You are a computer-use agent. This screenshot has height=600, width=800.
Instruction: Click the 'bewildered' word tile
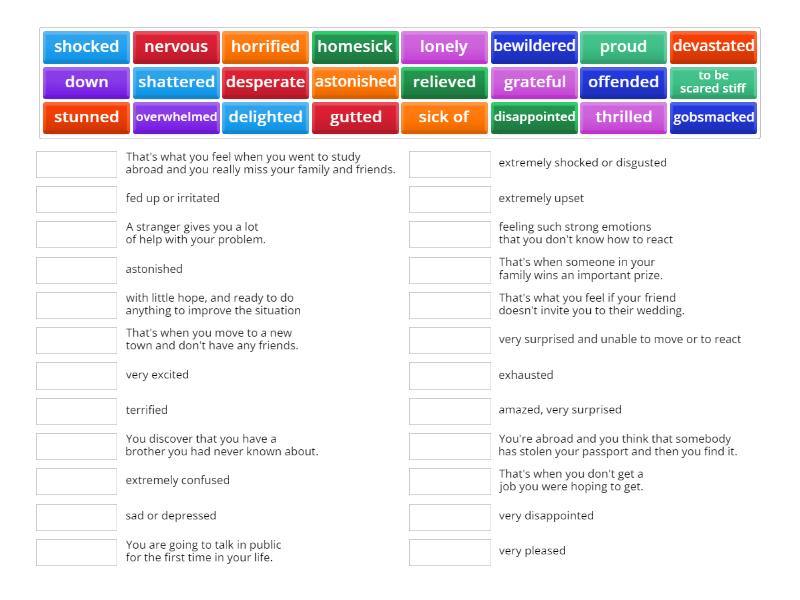534,46
